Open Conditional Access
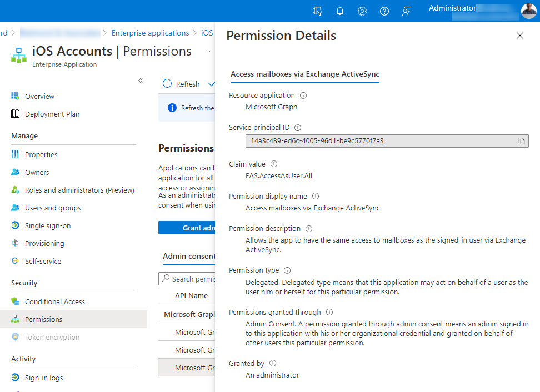The image size is (540, 392). (55, 302)
